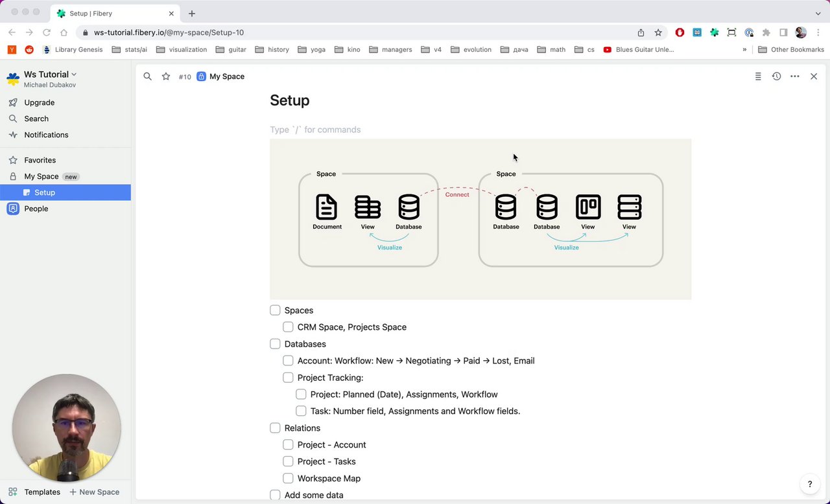This screenshot has height=504, width=830.
Task: Expand the hidden bookmarks overflow chevron
Action: [744, 49]
